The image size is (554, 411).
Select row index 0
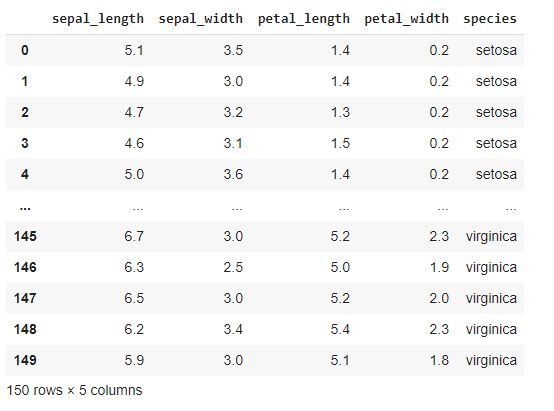point(24,50)
